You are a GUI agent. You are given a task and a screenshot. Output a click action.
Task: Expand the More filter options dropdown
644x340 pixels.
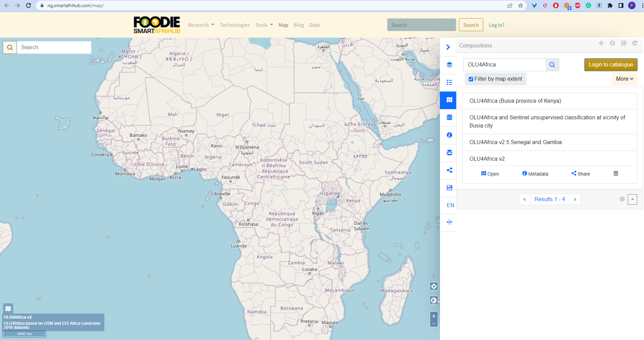point(624,79)
